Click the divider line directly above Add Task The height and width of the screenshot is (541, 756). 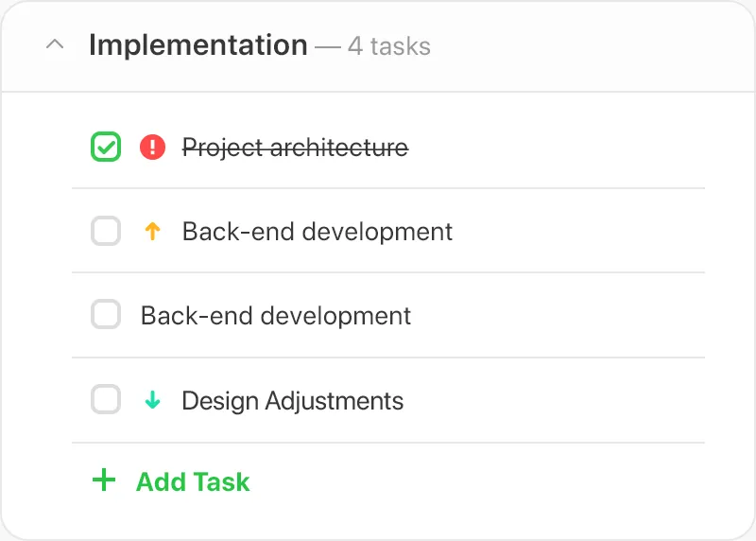(388, 442)
